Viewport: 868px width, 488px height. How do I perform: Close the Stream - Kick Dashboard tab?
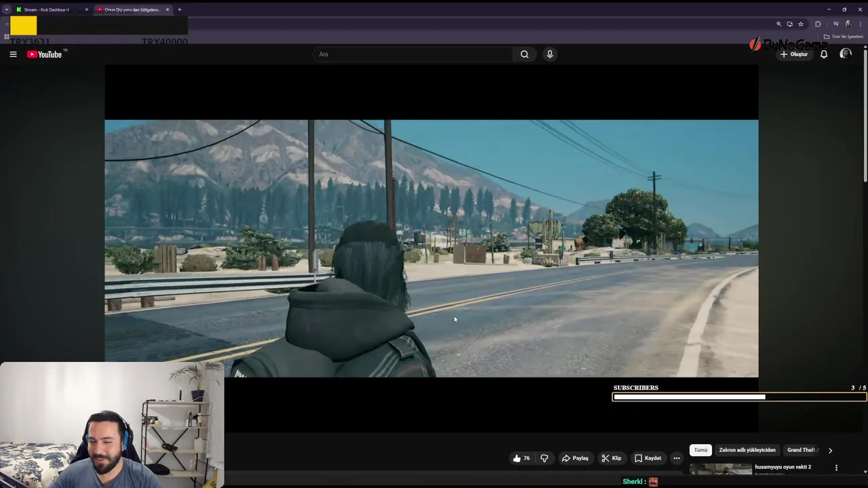click(86, 9)
